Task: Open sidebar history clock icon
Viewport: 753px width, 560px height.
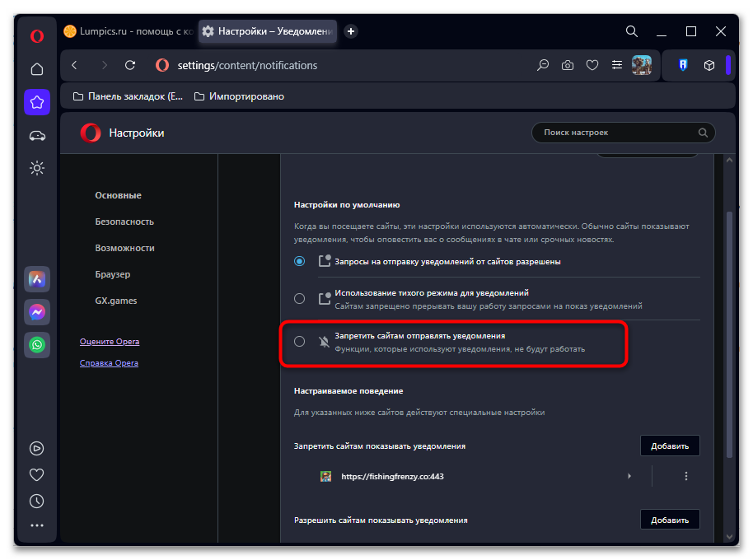Action: pyautogui.click(x=37, y=501)
